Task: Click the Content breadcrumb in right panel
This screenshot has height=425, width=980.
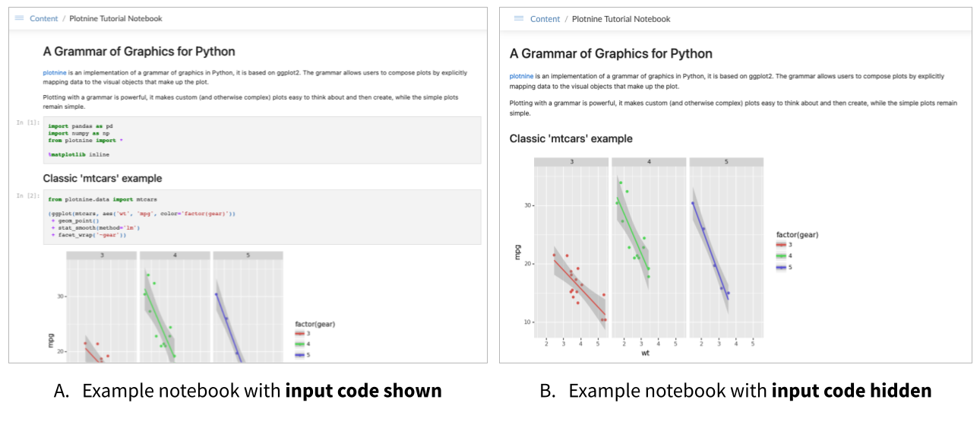Action: point(545,19)
